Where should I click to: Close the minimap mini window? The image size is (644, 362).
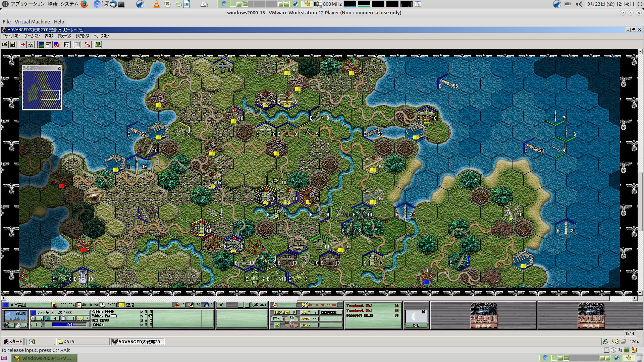click(x=59, y=68)
